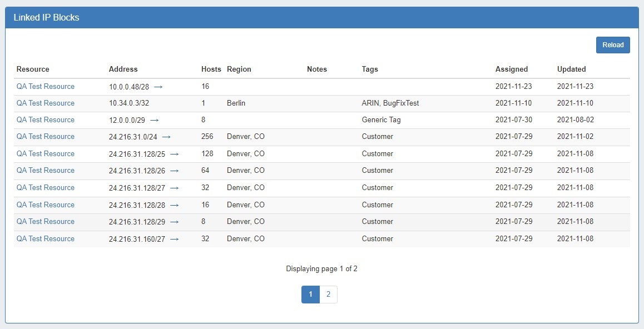Viewport: 644px width, 329px height.
Task: Click the arrow beside 24.216.31.128/27
Action: (x=175, y=188)
